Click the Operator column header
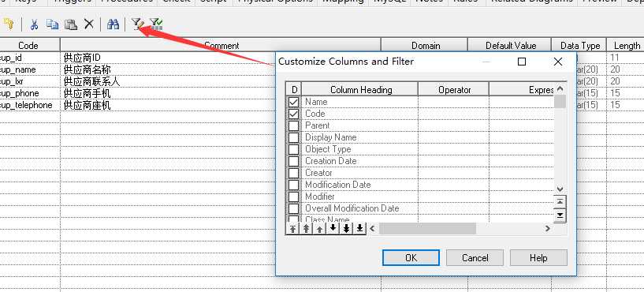The image size is (644, 292). point(454,90)
